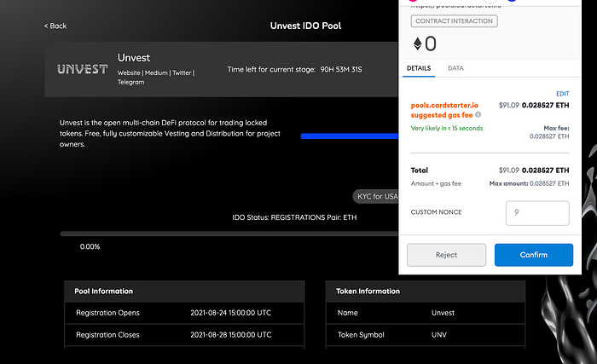This screenshot has width=597, height=364.
Task: Click the blue progress bar
Action: (349, 136)
